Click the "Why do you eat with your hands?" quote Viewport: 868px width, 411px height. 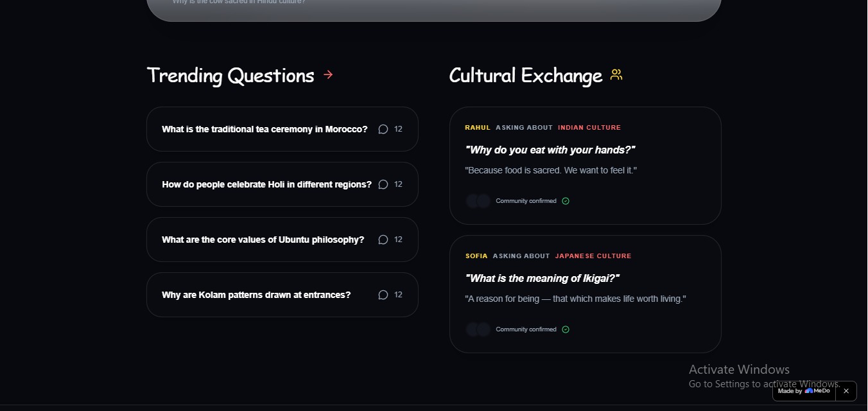(550, 150)
